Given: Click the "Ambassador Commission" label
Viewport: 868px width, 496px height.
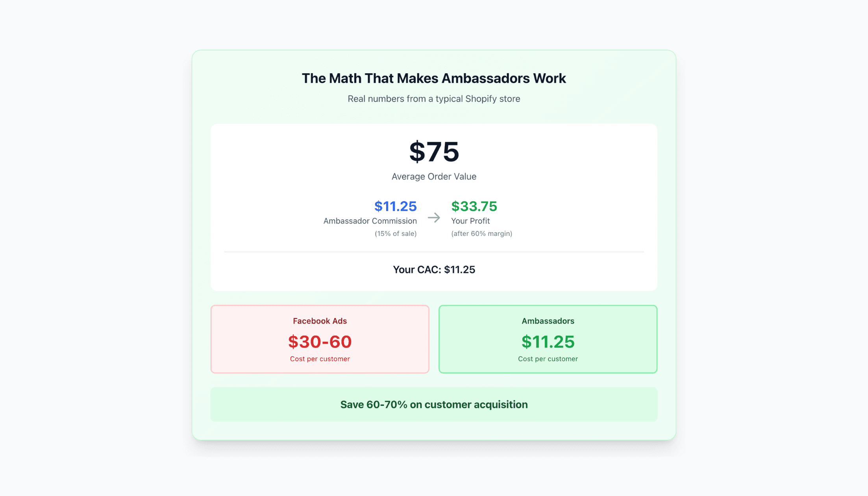Looking at the screenshot, I should click(x=370, y=221).
